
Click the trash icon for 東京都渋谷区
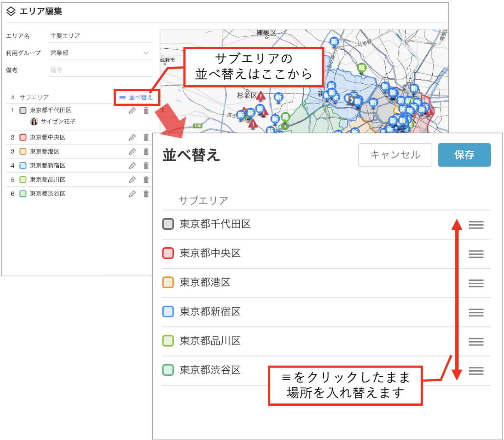146,194
